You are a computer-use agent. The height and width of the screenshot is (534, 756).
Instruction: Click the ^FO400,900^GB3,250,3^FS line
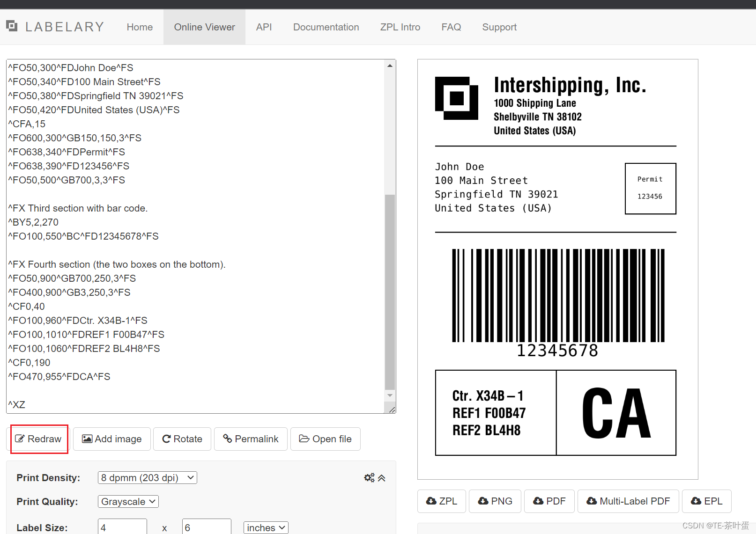69,293
